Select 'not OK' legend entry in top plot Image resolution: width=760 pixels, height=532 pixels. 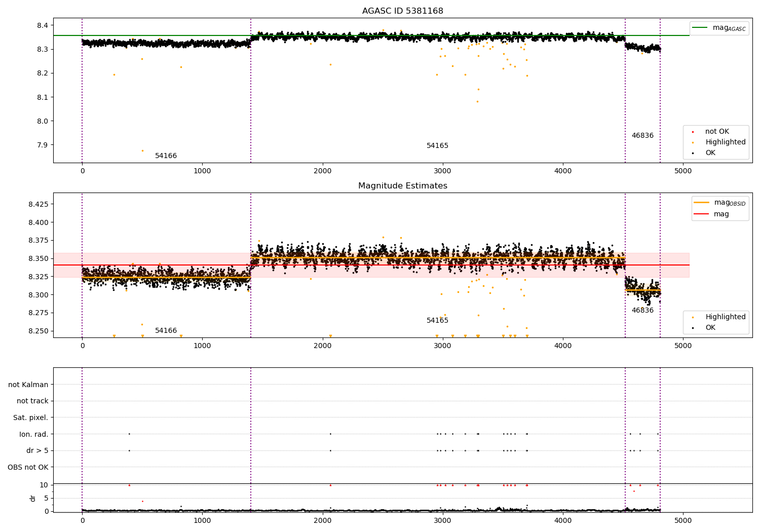[x=717, y=131]
